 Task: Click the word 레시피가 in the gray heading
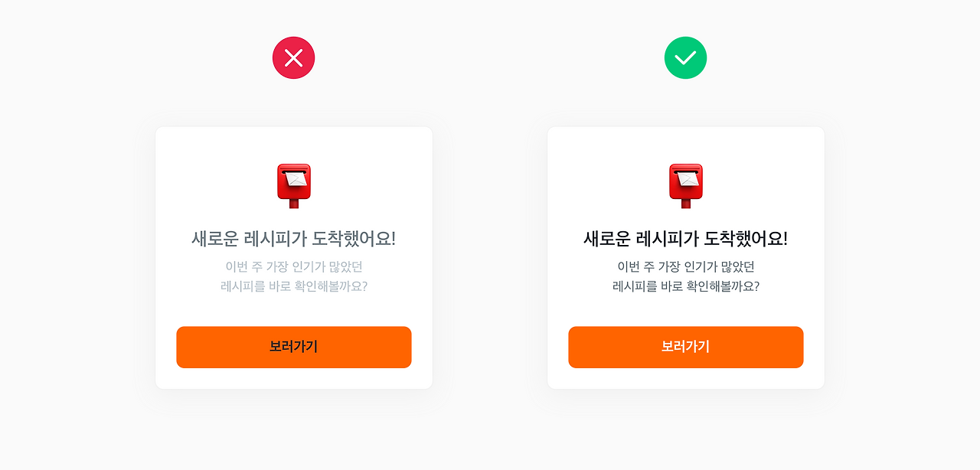pyautogui.click(x=276, y=239)
